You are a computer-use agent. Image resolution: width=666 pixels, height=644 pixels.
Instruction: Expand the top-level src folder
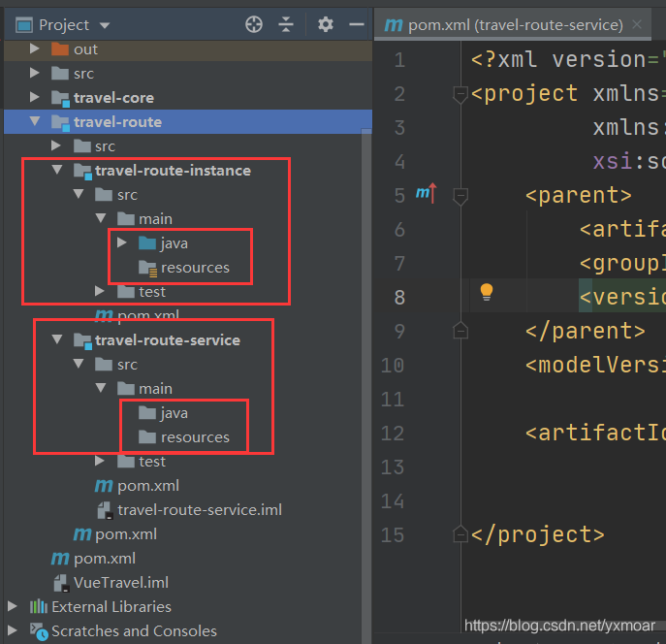point(34,73)
